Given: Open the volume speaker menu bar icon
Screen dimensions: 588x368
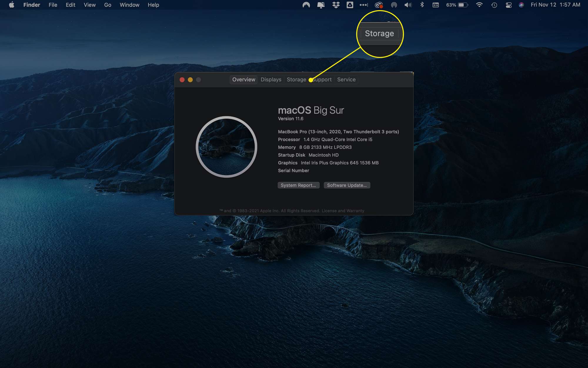Looking at the screenshot, I should tap(408, 5).
